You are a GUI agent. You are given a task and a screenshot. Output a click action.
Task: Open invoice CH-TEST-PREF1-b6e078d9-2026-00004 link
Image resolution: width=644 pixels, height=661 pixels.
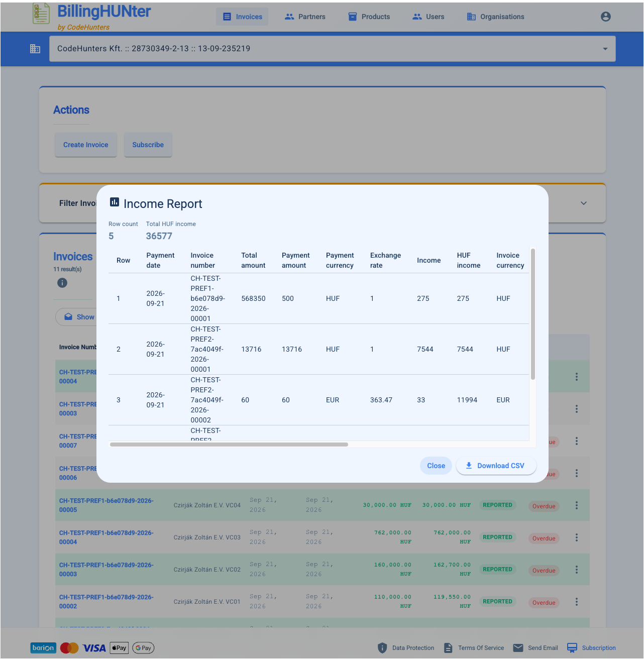pos(106,537)
